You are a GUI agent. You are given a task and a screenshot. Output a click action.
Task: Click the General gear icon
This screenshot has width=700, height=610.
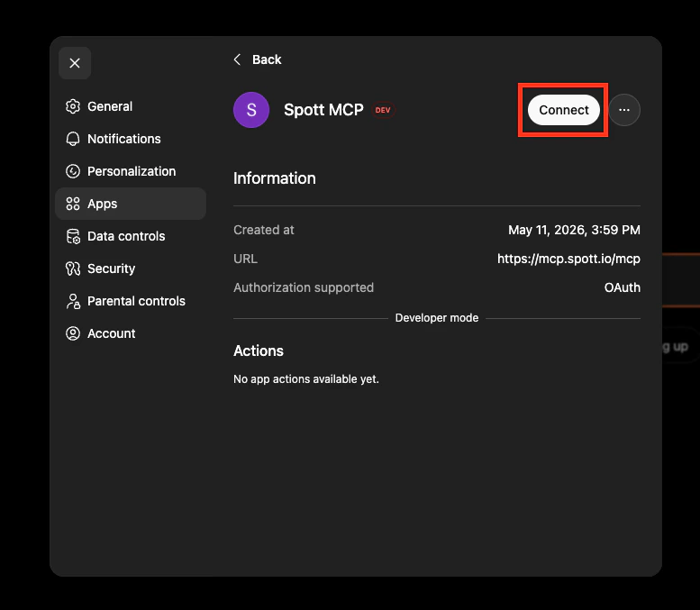(x=73, y=106)
